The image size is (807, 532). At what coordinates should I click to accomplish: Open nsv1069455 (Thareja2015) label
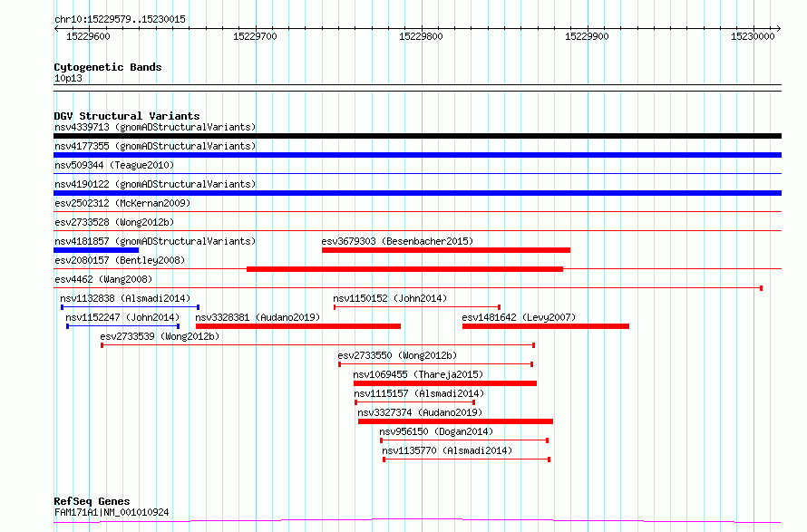click(x=418, y=374)
